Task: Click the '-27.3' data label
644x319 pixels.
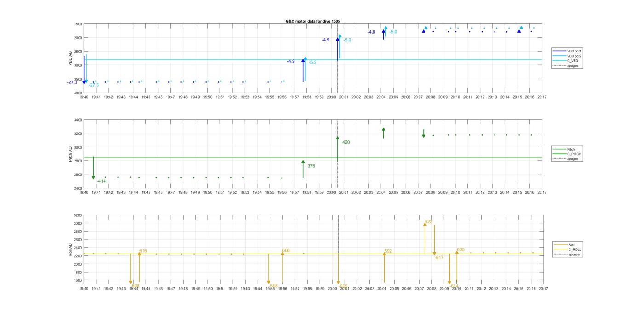Action: pyautogui.click(x=94, y=85)
